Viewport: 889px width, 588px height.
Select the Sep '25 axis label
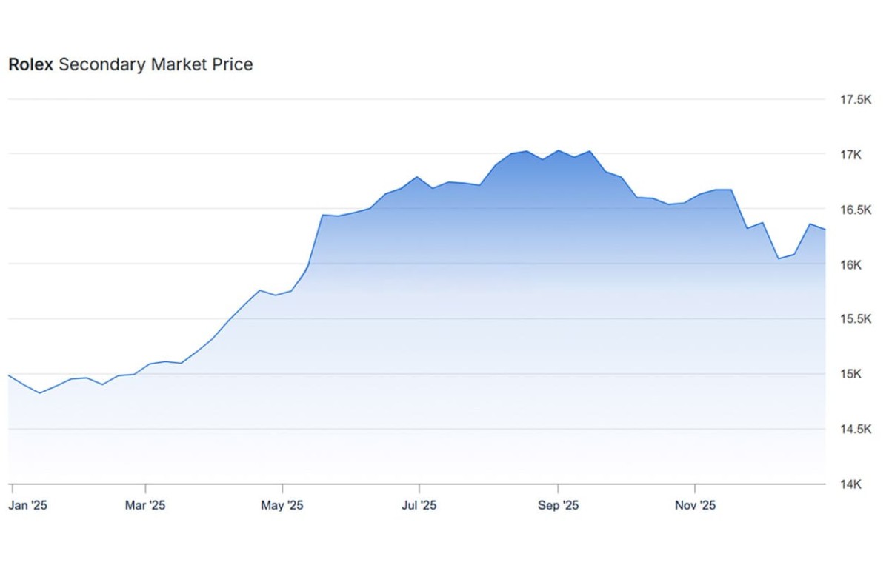558,506
